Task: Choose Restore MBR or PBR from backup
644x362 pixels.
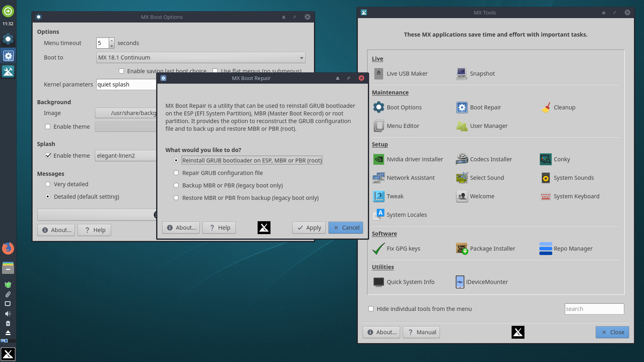Action: [x=246, y=198]
